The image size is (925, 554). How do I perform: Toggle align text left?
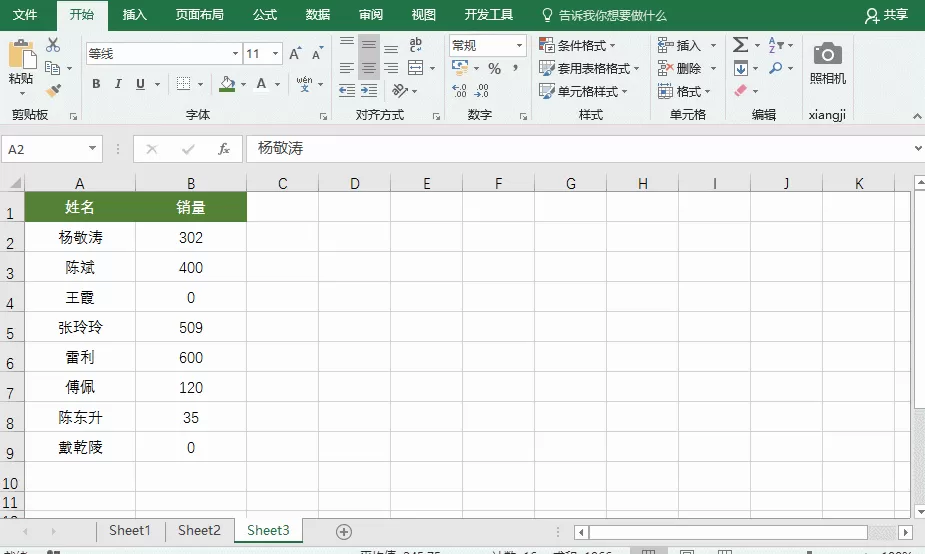pyautogui.click(x=347, y=68)
